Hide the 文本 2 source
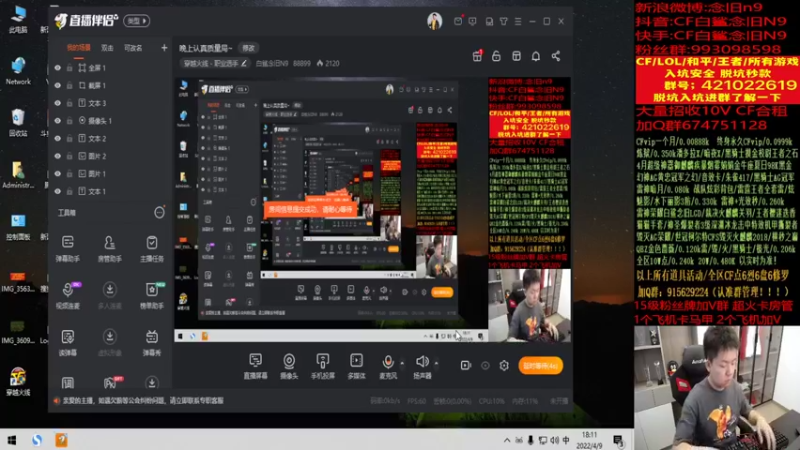Viewport: 800px width, 450px height. pyautogui.click(x=58, y=138)
